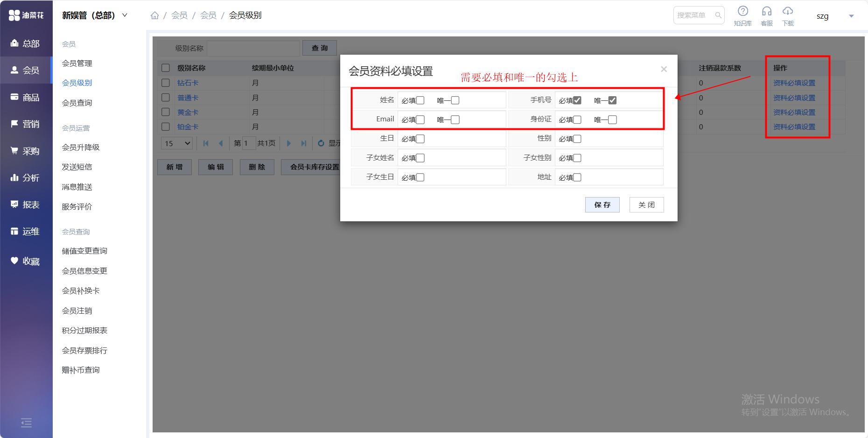Check 唯一 for 姓名

pyautogui.click(x=455, y=100)
